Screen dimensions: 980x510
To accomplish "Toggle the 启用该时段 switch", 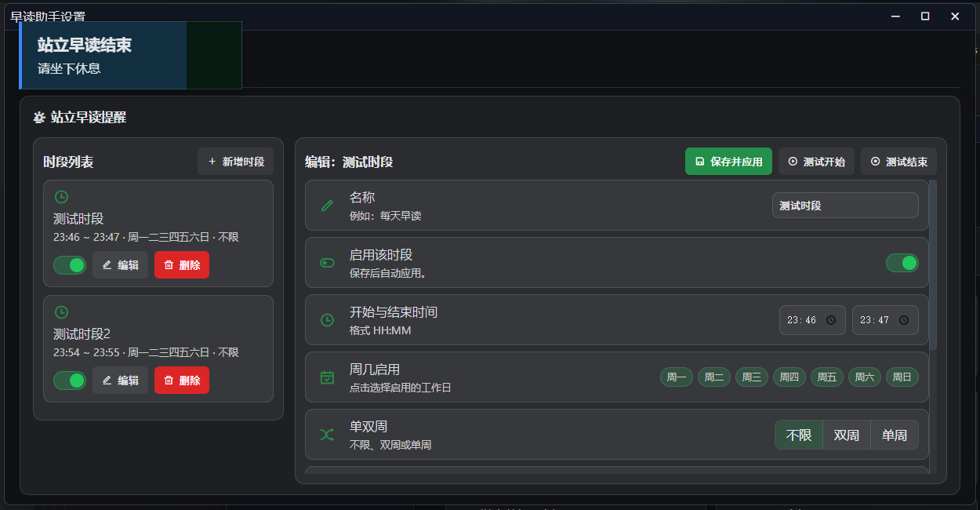I will [x=902, y=263].
